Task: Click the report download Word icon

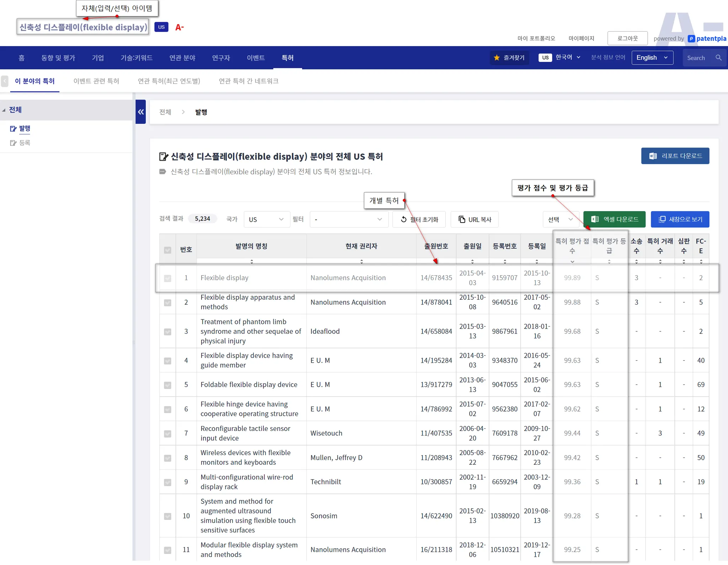Action: click(653, 156)
